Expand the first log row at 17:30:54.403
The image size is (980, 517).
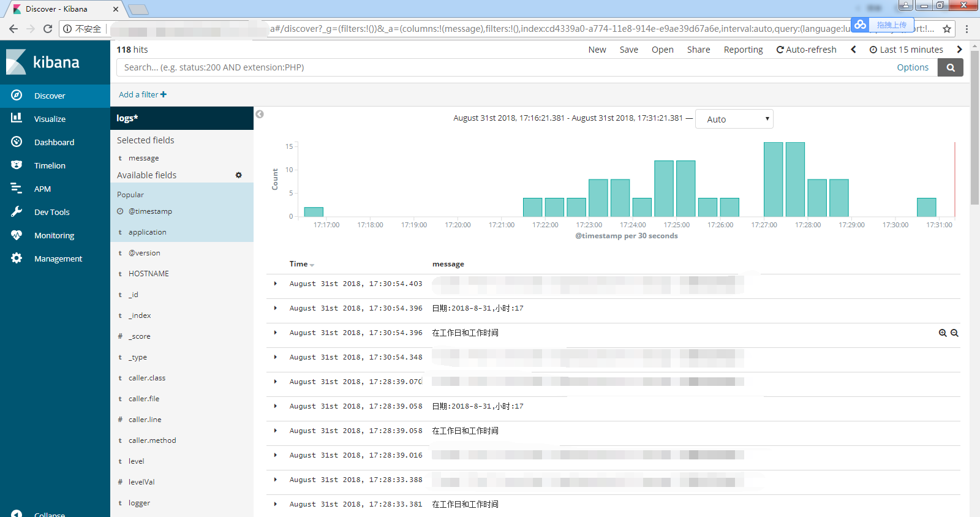point(276,284)
